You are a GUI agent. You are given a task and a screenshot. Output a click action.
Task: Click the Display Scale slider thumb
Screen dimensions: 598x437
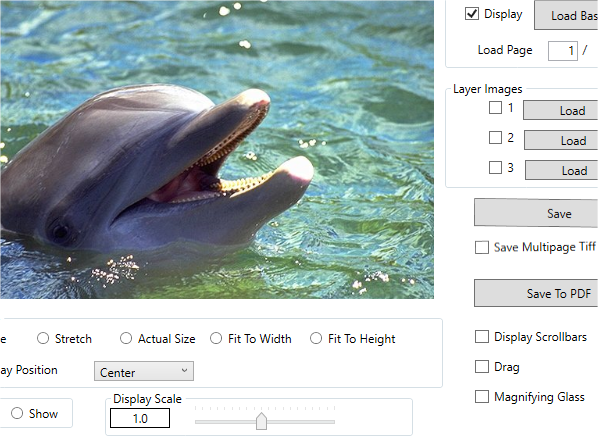(261, 421)
